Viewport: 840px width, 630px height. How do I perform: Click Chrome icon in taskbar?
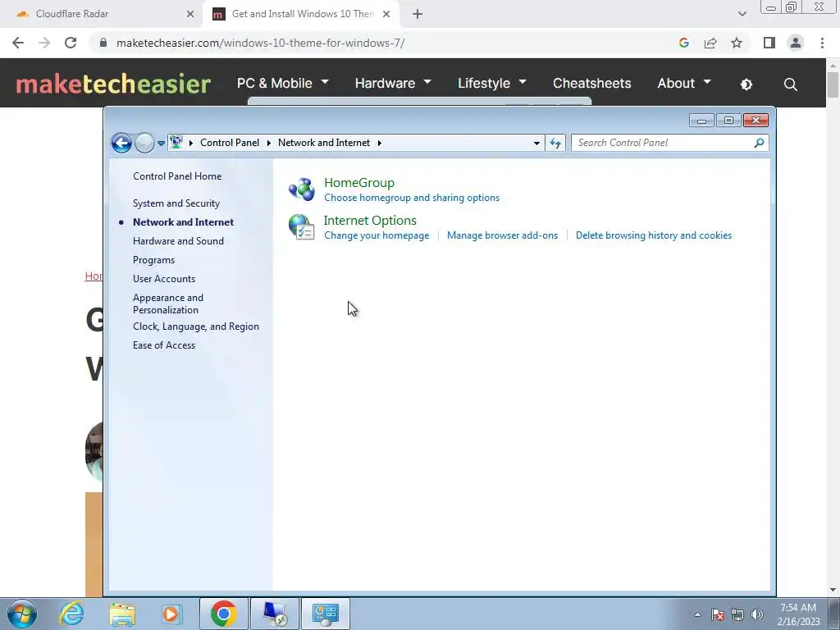224,614
